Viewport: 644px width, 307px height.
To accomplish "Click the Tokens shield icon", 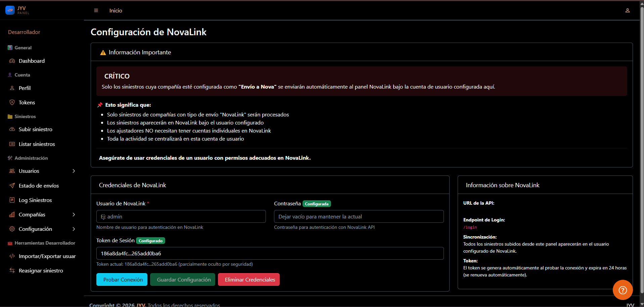I will coord(12,102).
